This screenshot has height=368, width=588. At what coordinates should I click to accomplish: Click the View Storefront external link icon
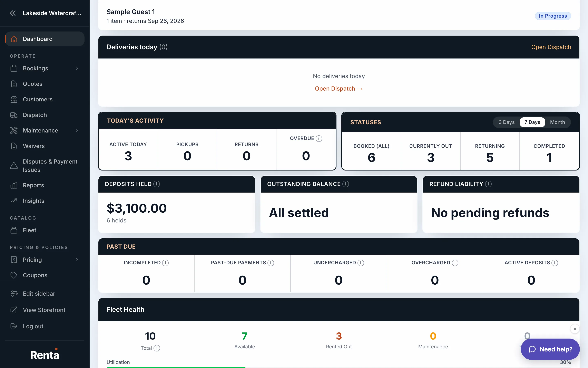coord(14,310)
